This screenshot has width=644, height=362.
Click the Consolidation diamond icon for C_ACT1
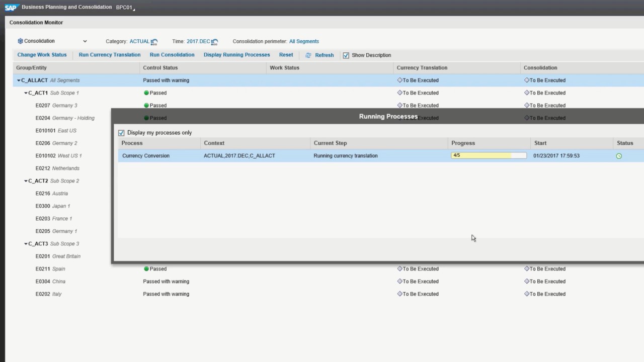pos(526,93)
